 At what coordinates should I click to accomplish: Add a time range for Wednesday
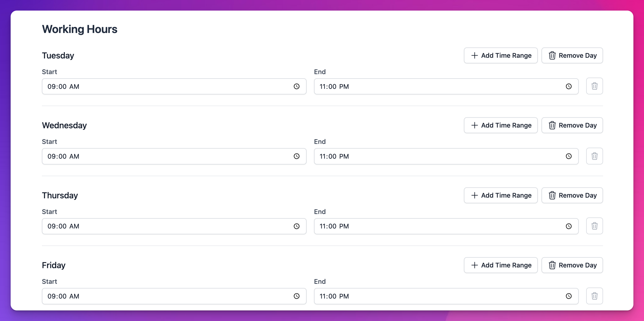click(x=500, y=125)
